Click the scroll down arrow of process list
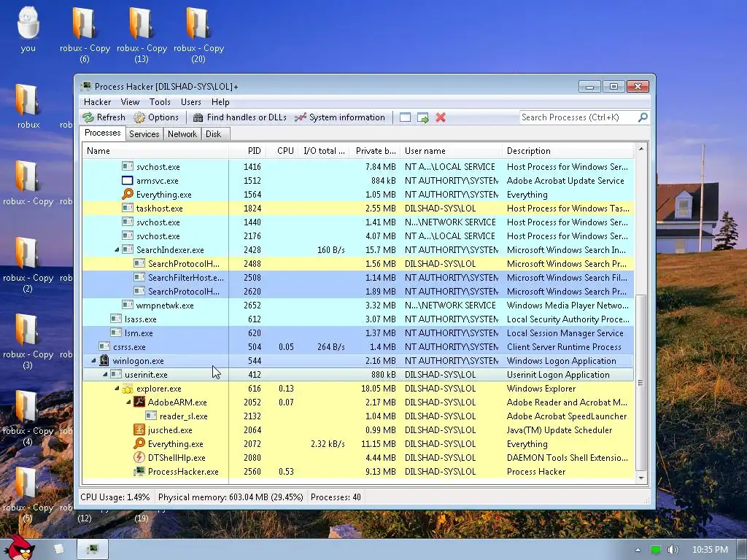Image resolution: width=747 pixels, height=560 pixels. (x=641, y=478)
